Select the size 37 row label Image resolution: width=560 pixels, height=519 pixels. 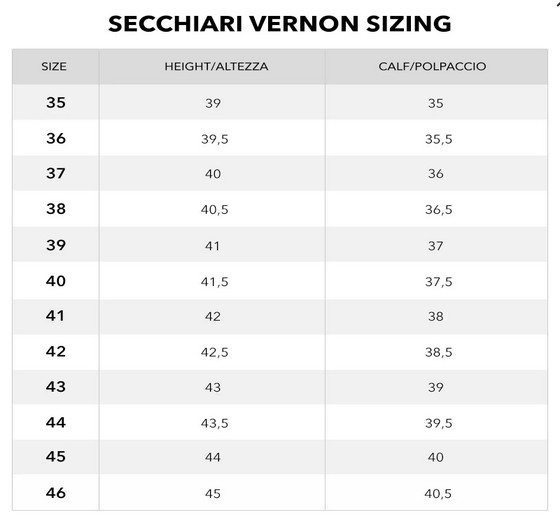pos(56,173)
